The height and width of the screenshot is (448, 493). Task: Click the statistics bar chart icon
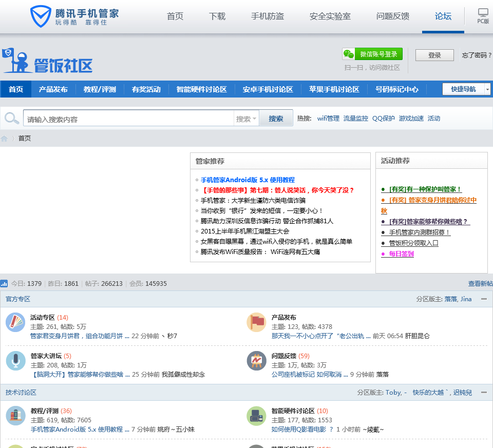click(x=4, y=284)
